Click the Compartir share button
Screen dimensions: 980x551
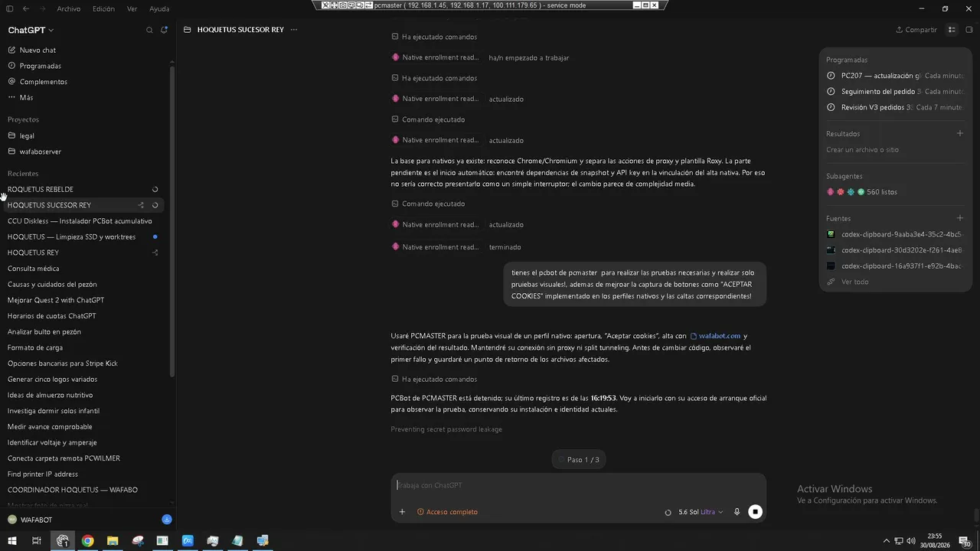tap(916, 30)
